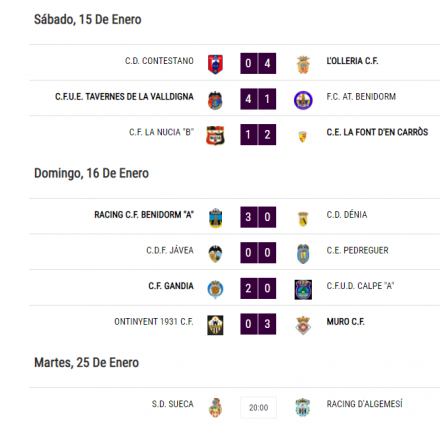Click the Gandia vs Calpe 2-0 result
The image size is (440, 423).
pos(258,288)
